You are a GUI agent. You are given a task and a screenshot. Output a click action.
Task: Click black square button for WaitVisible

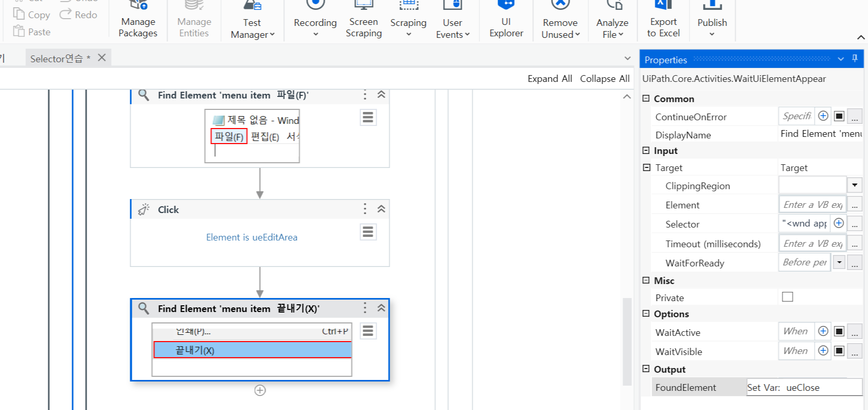pos(839,351)
